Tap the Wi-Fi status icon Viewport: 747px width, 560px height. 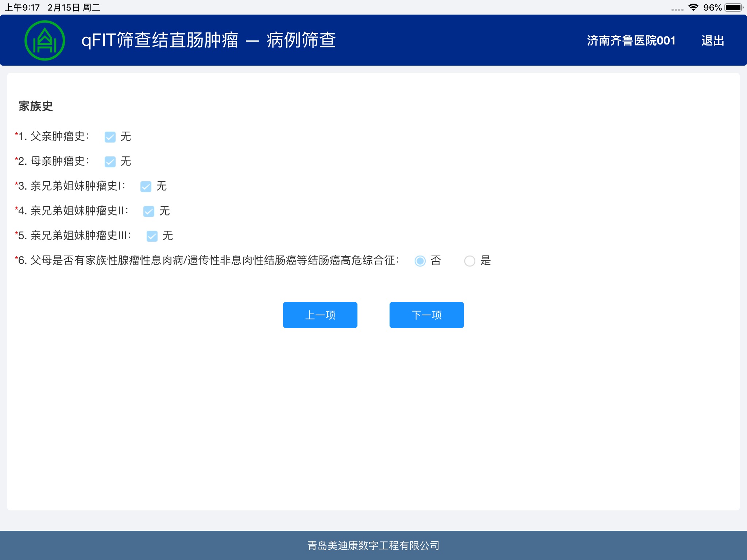(693, 7)
